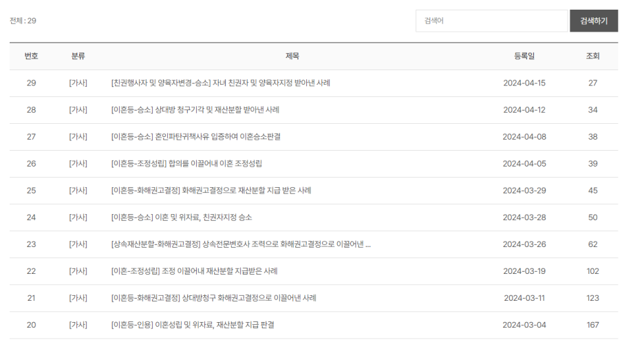Click row number 20 cell
The image size is (644, 351).
[x=31, y=325]
